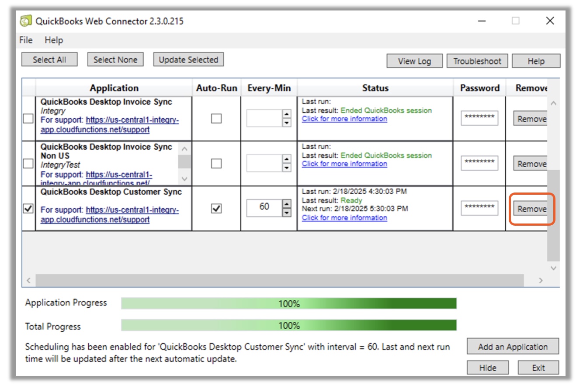Click the horizontal scrollbar right arrow

click(x=541, y=280)
